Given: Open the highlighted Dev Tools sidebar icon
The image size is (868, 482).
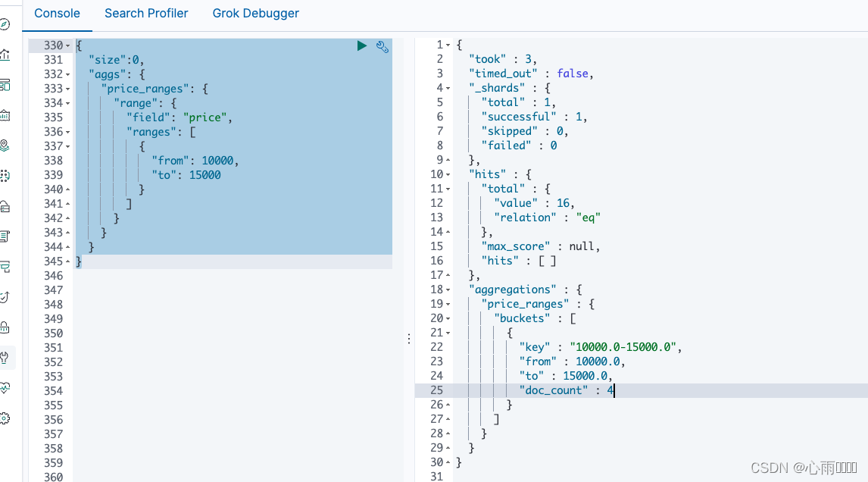Looking at the screenshot, I should (5, 358).
